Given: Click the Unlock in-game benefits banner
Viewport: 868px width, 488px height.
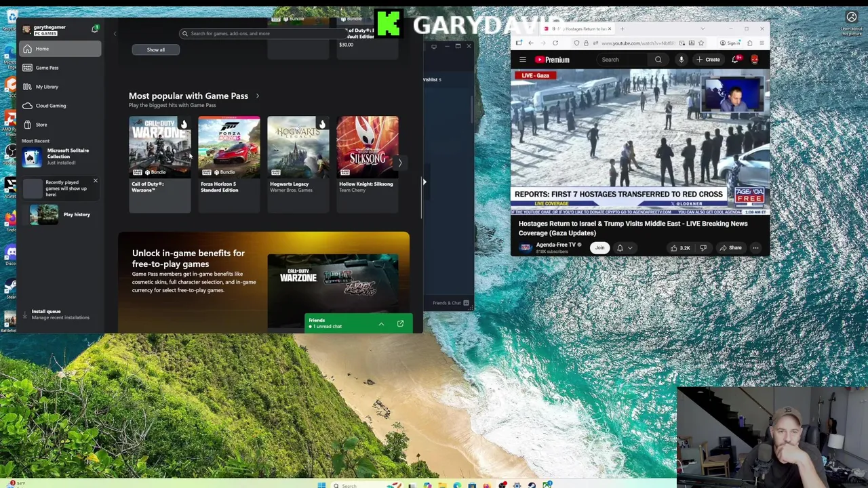Looking at the screenshot, I should [264, 282].
